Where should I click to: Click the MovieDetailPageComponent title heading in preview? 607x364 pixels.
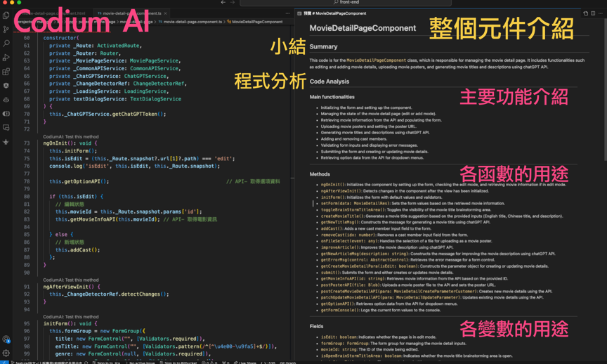coord(363,28)
